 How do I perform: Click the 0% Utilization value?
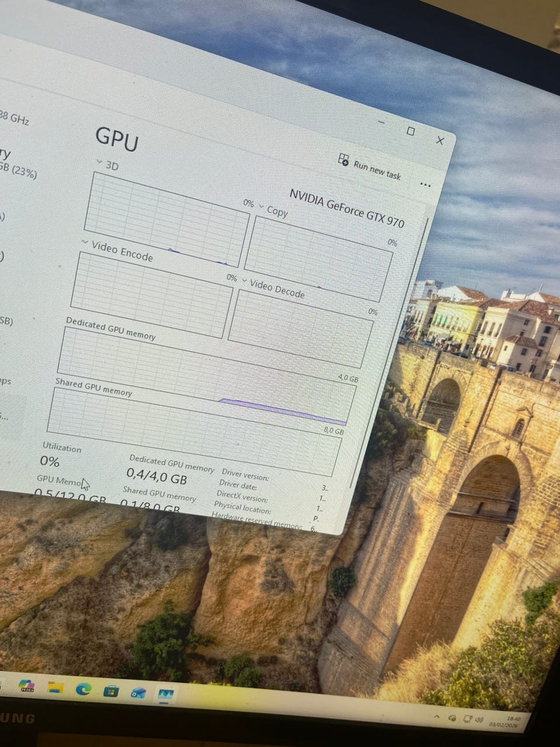pos(50,461)
